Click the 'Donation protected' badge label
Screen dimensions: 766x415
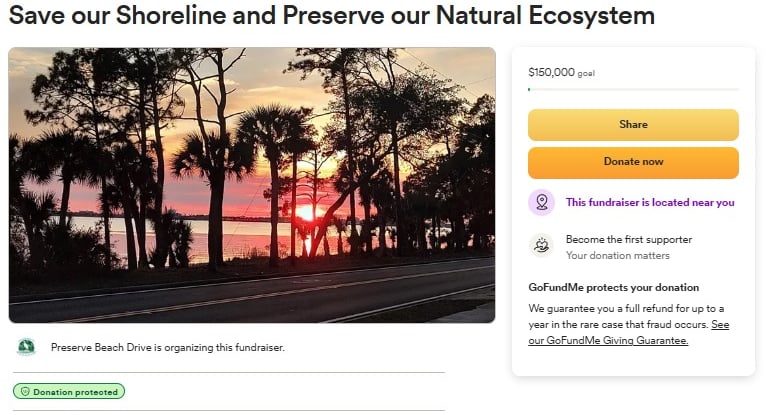pos(75,392)
